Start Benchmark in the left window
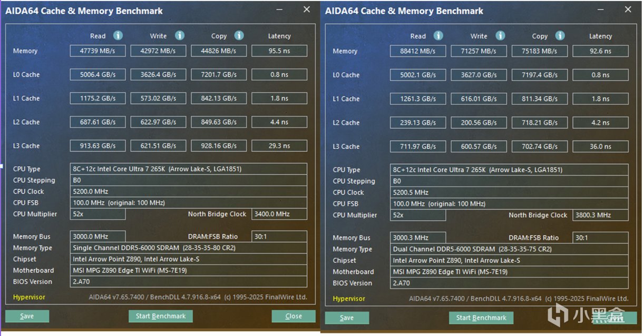This screenshot has height=336, width=644. click(161, 316)
